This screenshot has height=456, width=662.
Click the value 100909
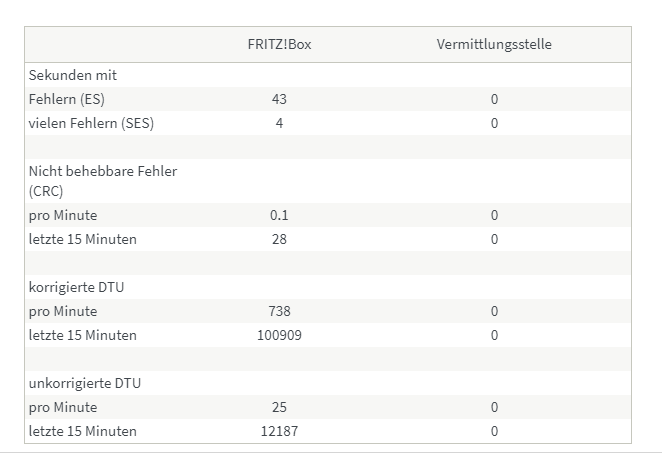(x=279, y=335)
